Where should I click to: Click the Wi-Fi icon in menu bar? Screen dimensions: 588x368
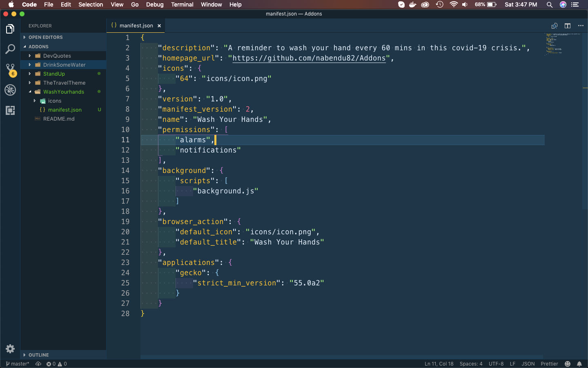[x=454, y=4]
